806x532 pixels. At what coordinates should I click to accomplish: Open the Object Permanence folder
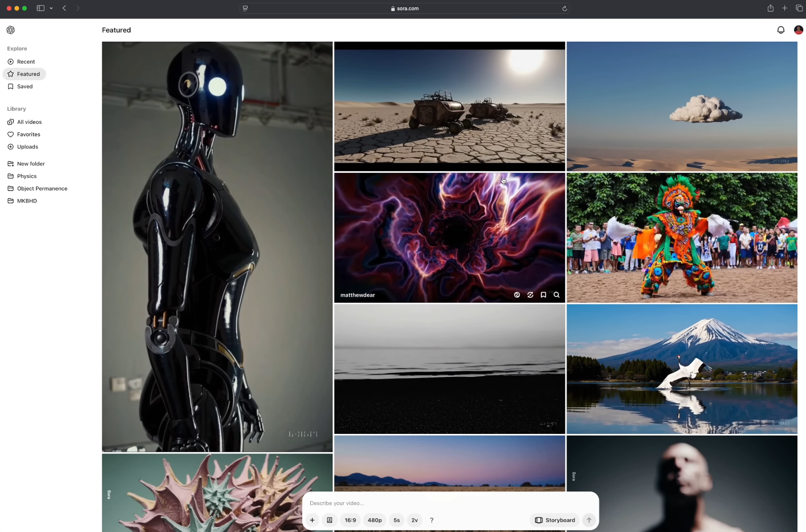point(42,189)
